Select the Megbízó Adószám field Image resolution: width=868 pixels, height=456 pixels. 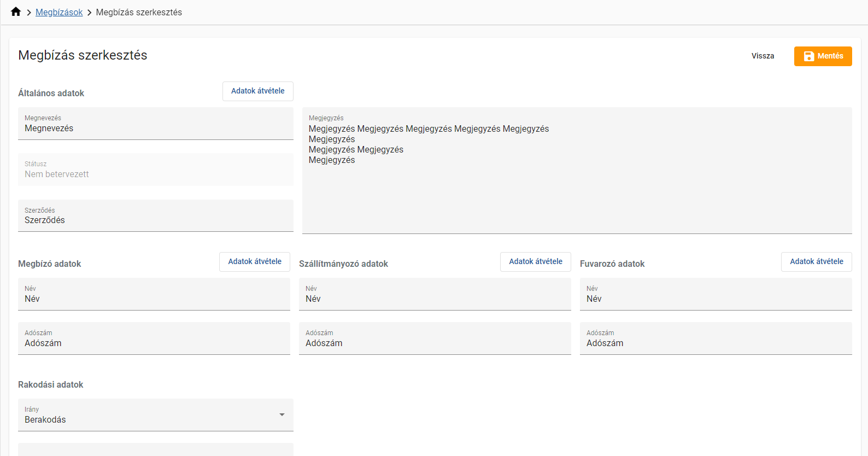coord(154,343)
